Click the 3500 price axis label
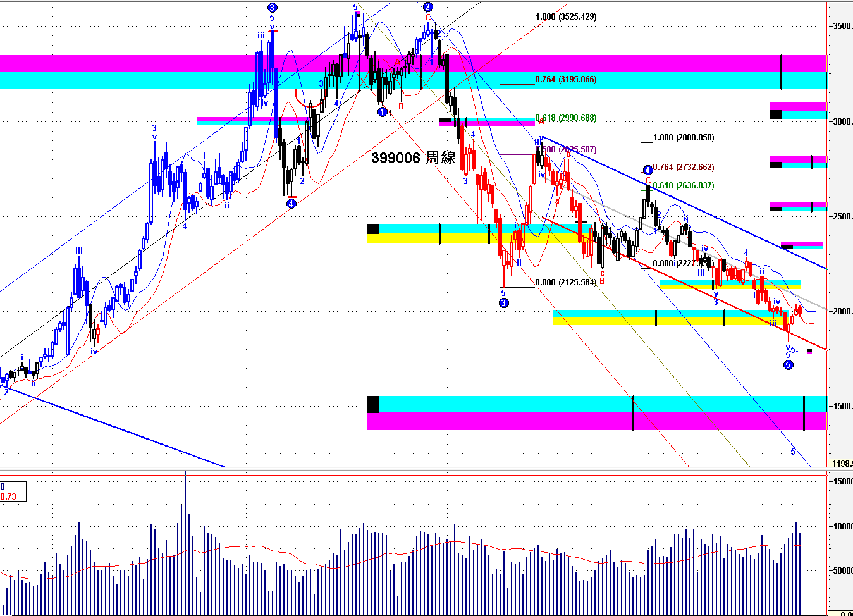Screen dimensions: 853x616 (x=842, y=27)
